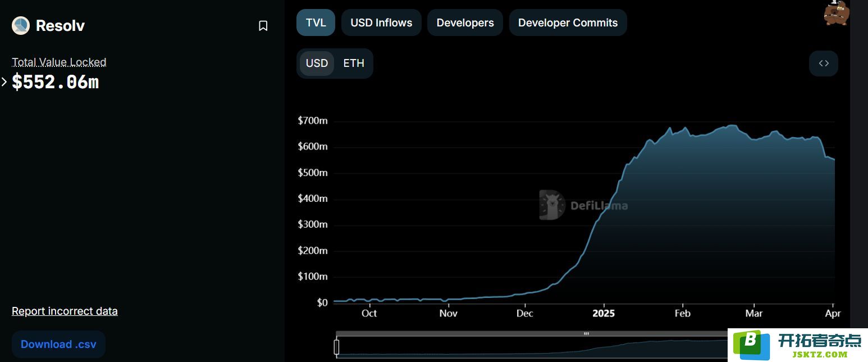Click the Oct x-axis label
This screenshot has height=362, width=868.
coord(369,313)
